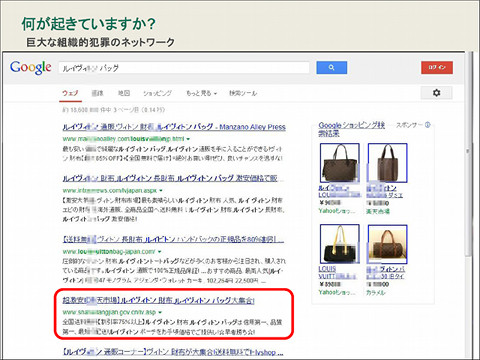Expand arrow beside the manzanoalley.com URL

tap(188, 139)
